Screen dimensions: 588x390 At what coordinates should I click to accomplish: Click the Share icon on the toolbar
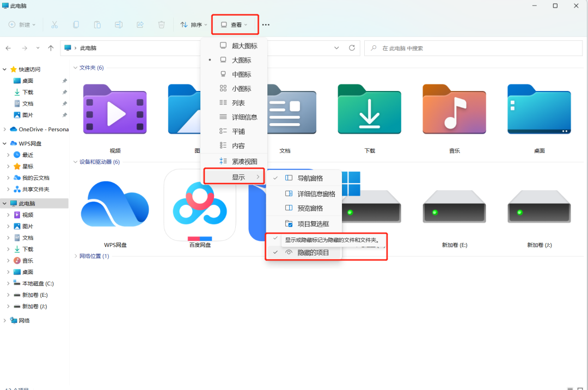click(140, 25)
